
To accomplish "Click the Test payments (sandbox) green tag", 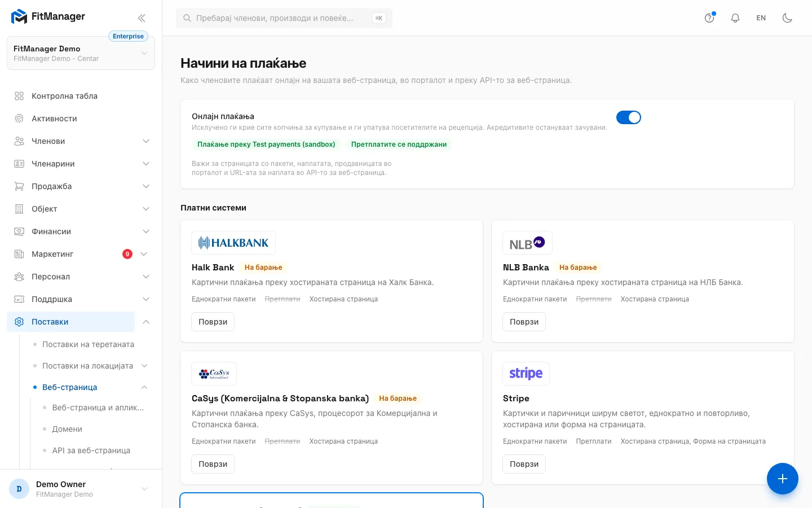I will pyautogui.click(x=266, y=144).
